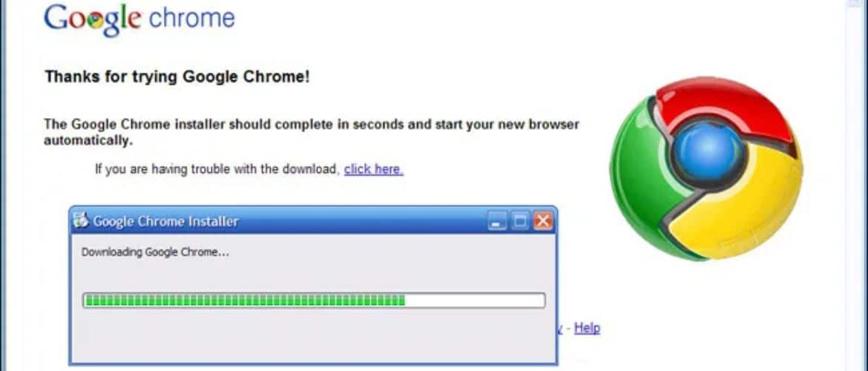Close the Google Chrome Installer dialog
The width and height of the screenshot is (868, 371).
pyautogui.click(x=543, y=221)
